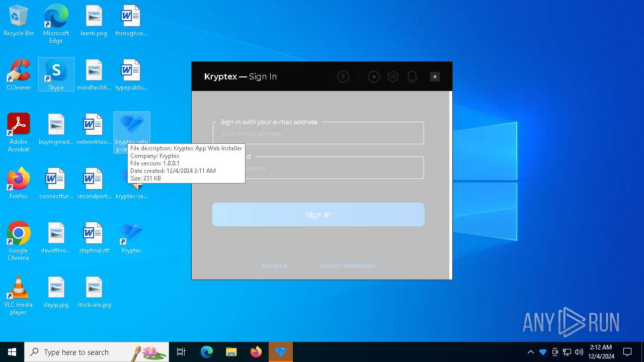Open the Kryptex help question mark icon
Image resolution: width=644 pixels, height=362 pixels.
[x=343, y=76]
